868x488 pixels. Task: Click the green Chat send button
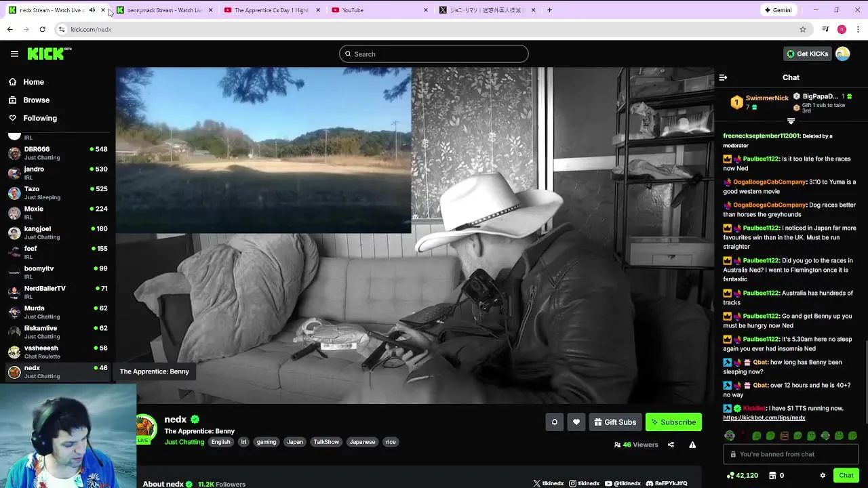click(x=846, y=476)
